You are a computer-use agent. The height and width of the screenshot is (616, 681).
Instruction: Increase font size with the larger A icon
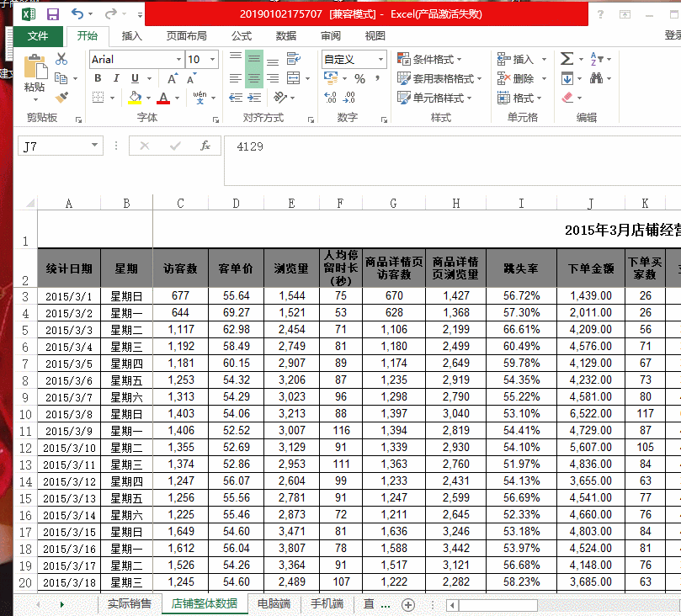point(173,78)
